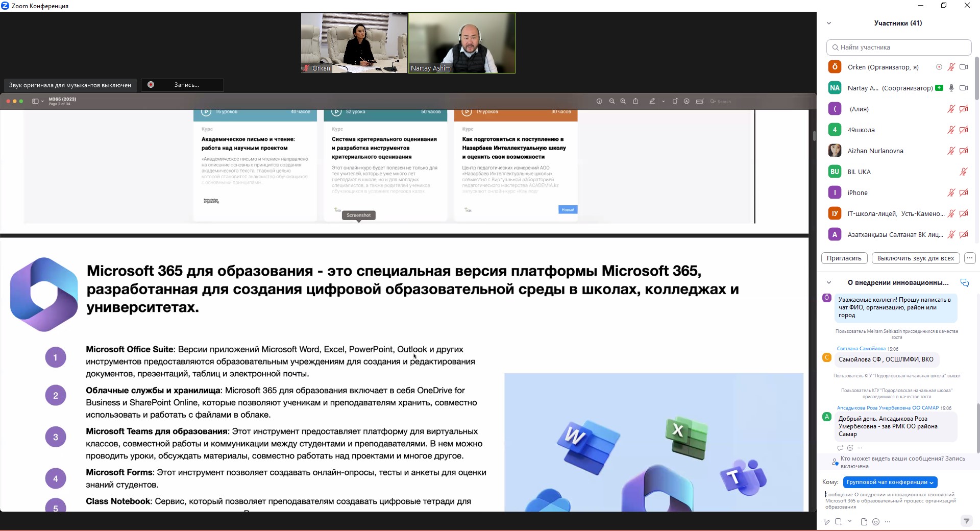Open highlight color dropdown arrow in Preview
The height and width of the screenshot is (531, 980).
663,101
